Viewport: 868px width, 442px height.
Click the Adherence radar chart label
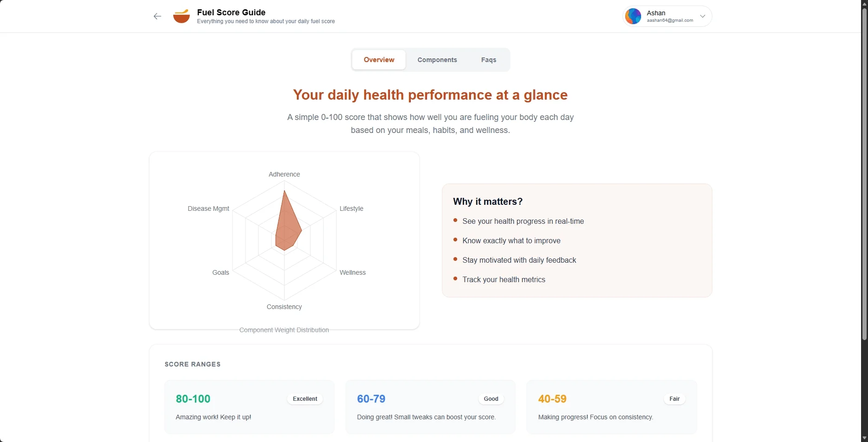pos(284,174)
